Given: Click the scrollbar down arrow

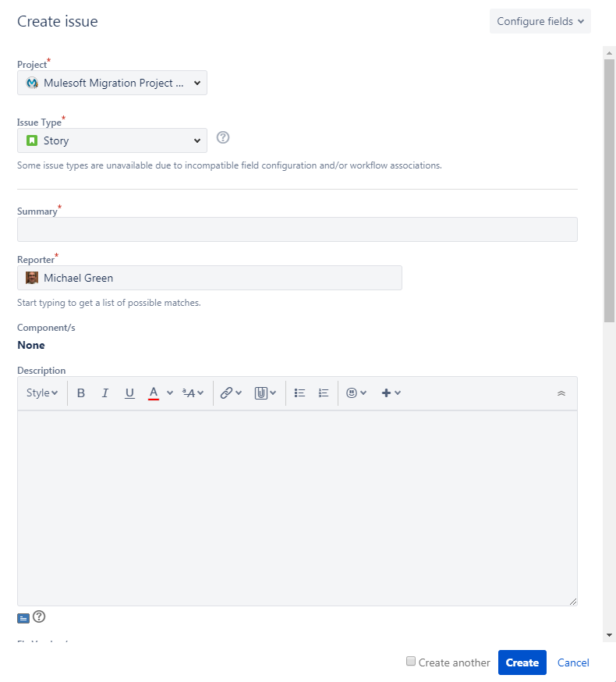Looking at the screenshot, I should click(609, 635).
